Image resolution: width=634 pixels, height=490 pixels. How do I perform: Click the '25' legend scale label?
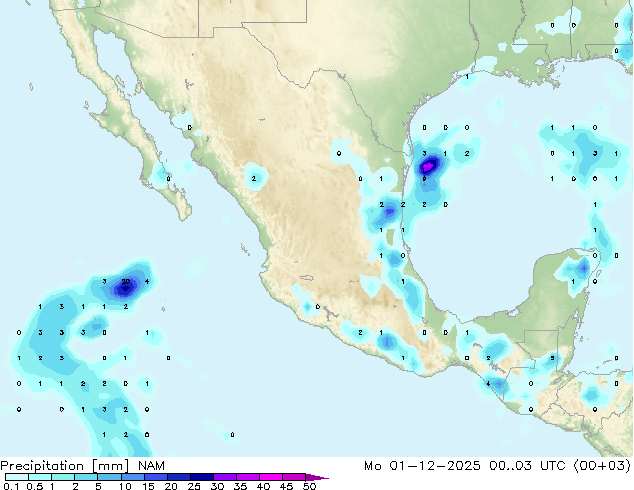[x=194, y=486]
